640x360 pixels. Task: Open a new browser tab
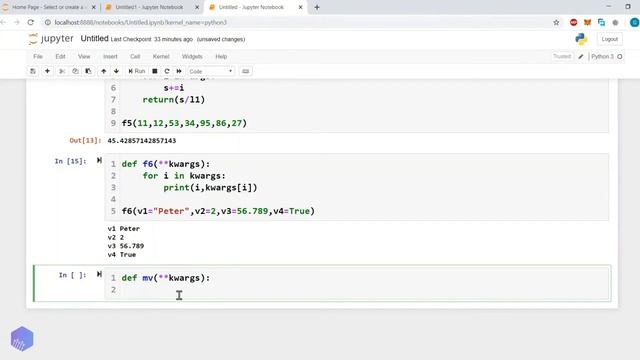coord(317,7)
